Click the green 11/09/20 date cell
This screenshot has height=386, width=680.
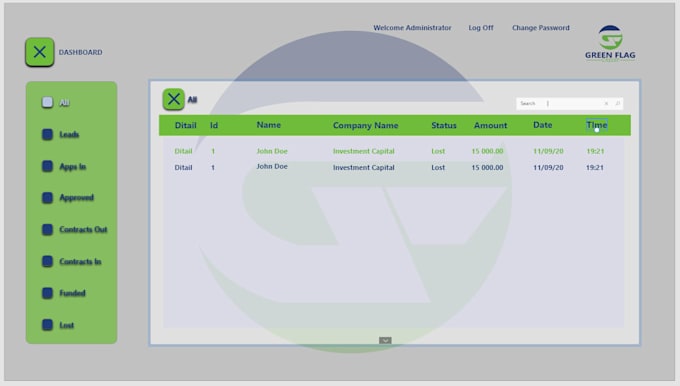click(x=548, y=151)
